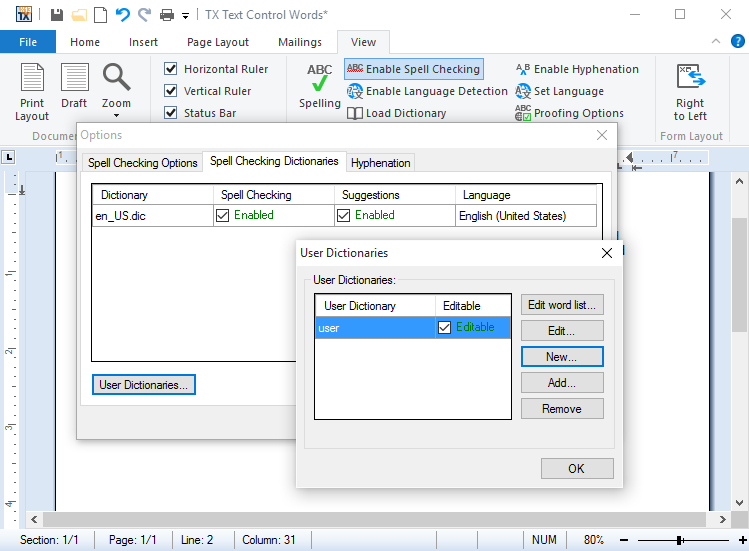Switch to Print Layout view
This screenshot has width=749, height=551.
click(32, 90)
